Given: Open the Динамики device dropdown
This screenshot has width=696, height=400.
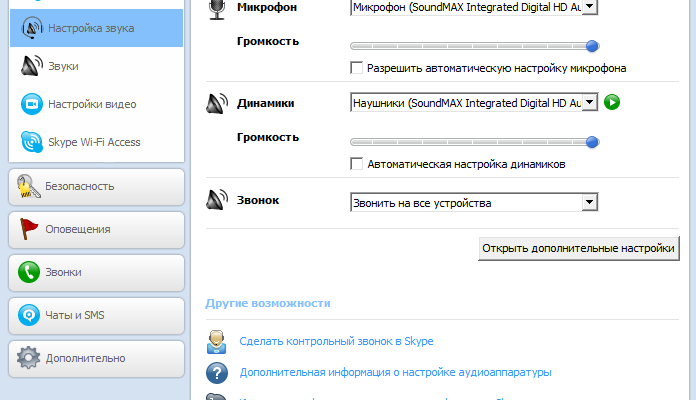Looking at the screenshot, I should point(474,103).
